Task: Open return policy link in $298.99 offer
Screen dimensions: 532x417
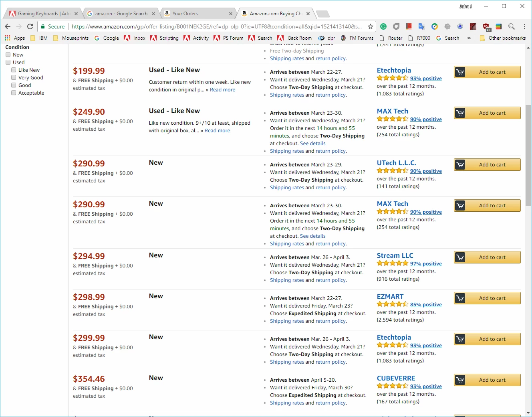Action: (330, 321)
